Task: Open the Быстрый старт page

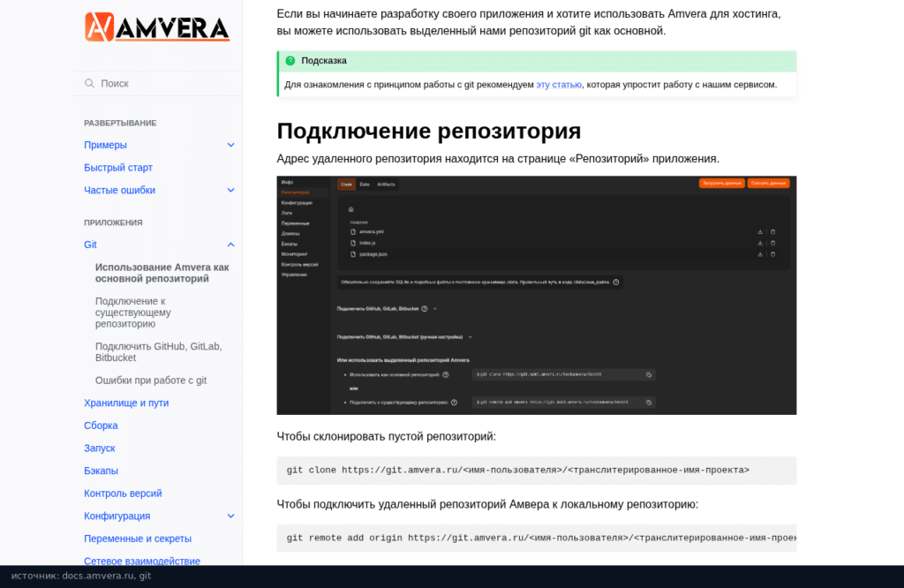Action: tap(118, 168)
